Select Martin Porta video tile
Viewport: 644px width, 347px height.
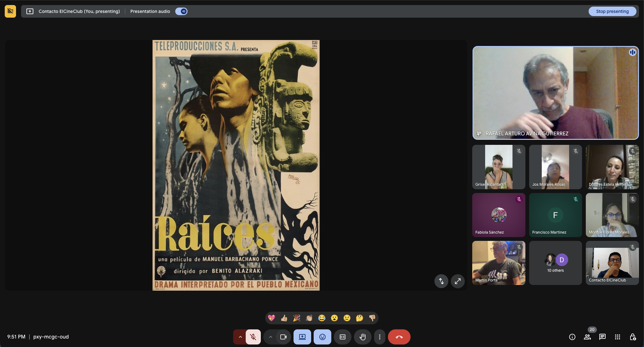point(499,263)
